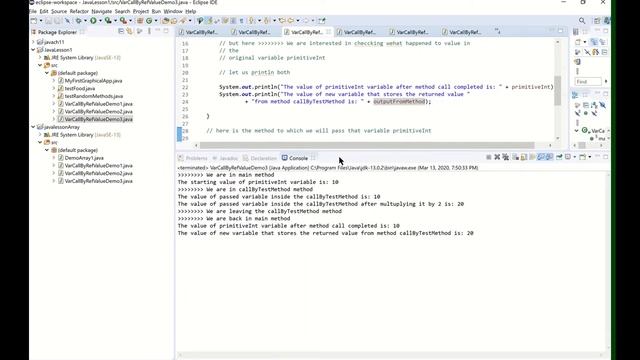Collapse the javalessonArray project
Viewport: 640px width, 360px height.
pos(33,127)
